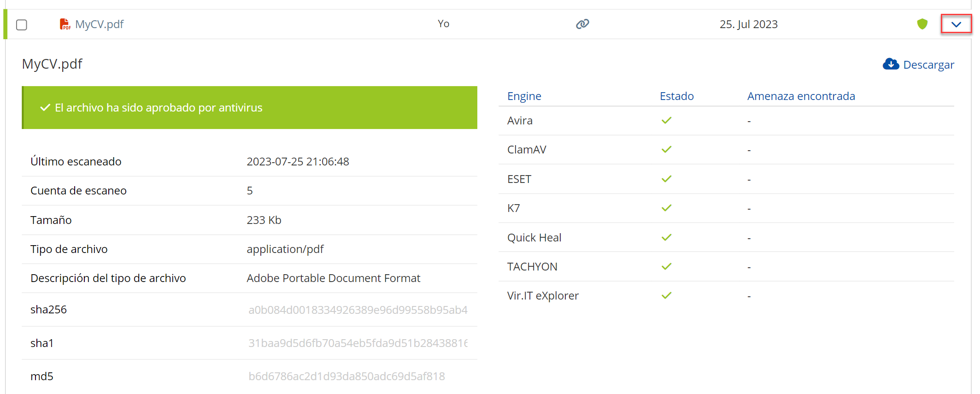Sort by Estado column header
The height and width of the screenshot is (394, 980).
pyautogui.click(x=676, y=96)
